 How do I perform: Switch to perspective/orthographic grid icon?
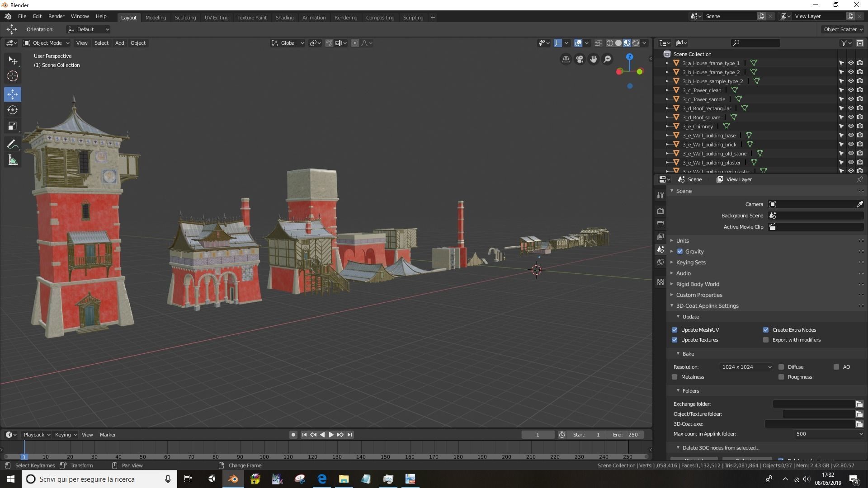(x=566, y=59)
